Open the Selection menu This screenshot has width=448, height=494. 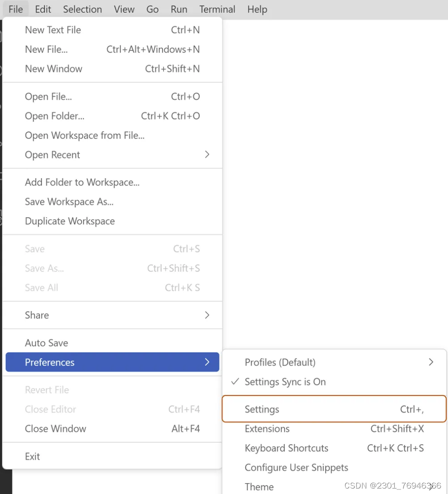click(x=82, y=9)
